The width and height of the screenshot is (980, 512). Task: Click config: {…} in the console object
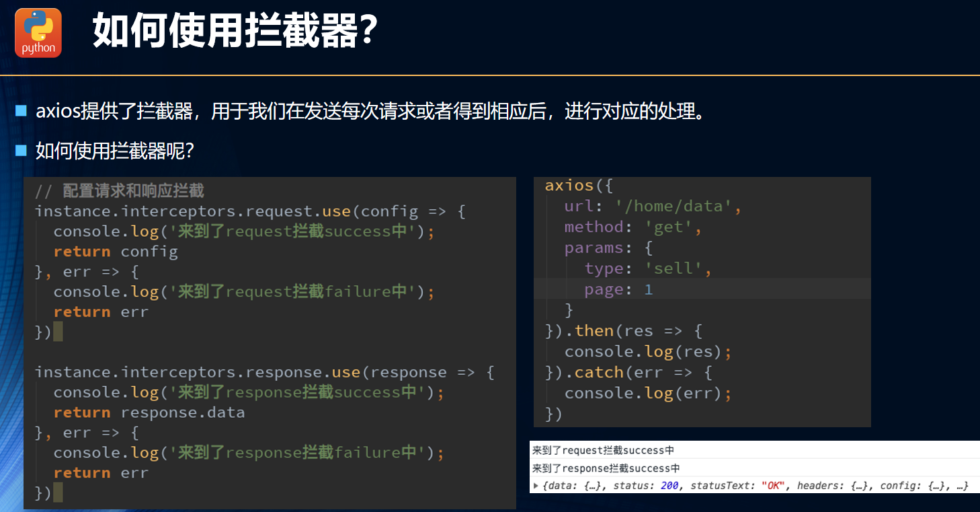(x=911, y=486)
